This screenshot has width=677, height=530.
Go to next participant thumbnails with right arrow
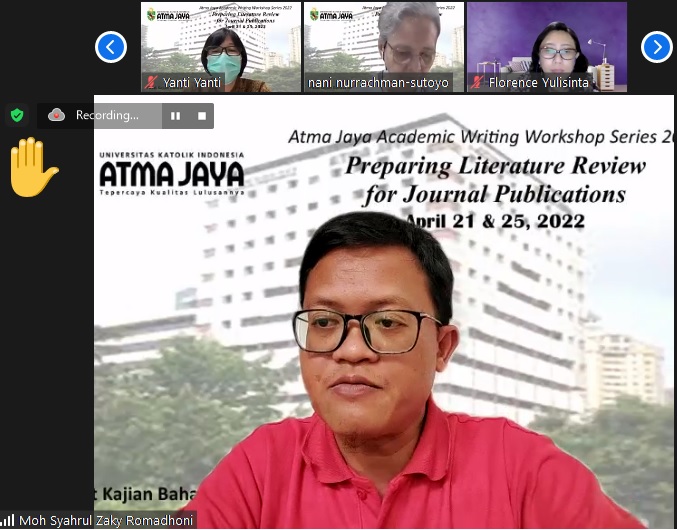657,47
